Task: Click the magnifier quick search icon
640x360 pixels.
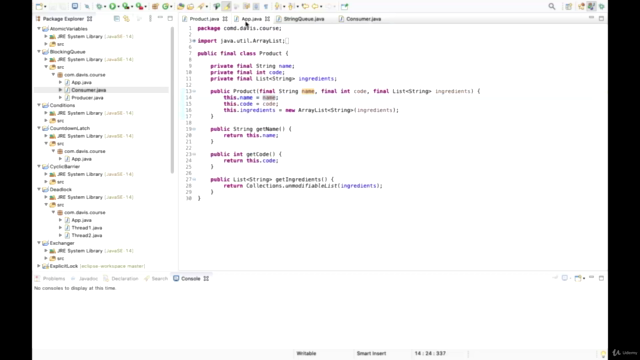Action: (552, 7)
